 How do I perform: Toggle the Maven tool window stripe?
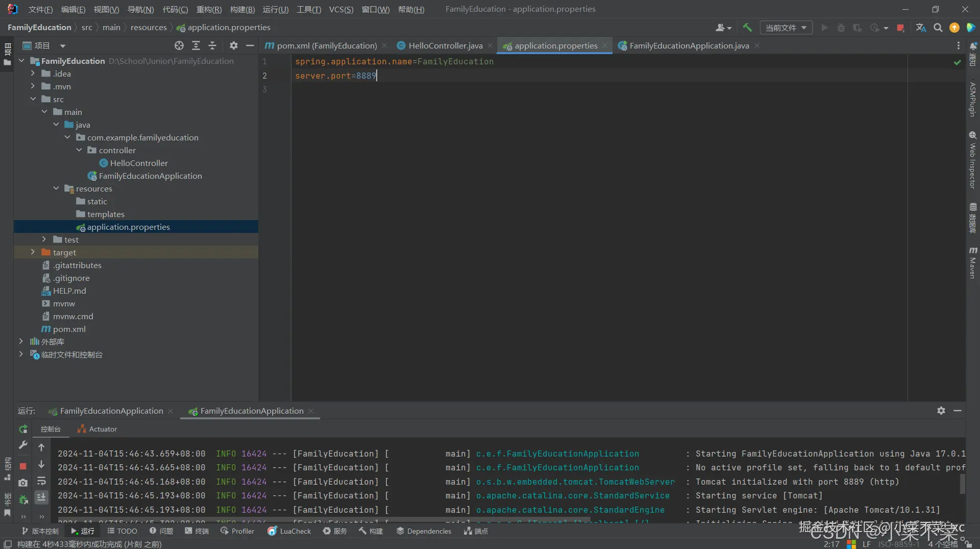pos(973,263)
